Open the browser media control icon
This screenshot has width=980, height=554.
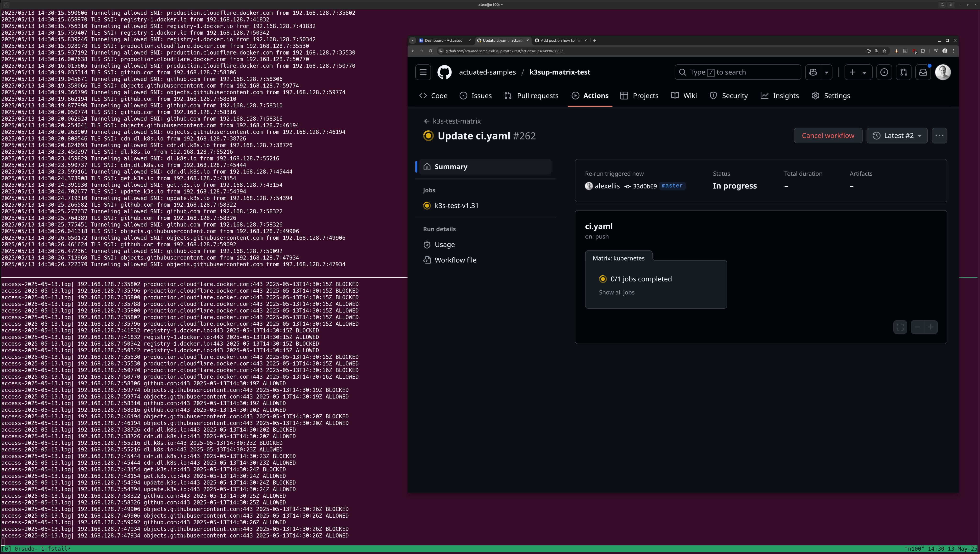(x=936, y=51)
